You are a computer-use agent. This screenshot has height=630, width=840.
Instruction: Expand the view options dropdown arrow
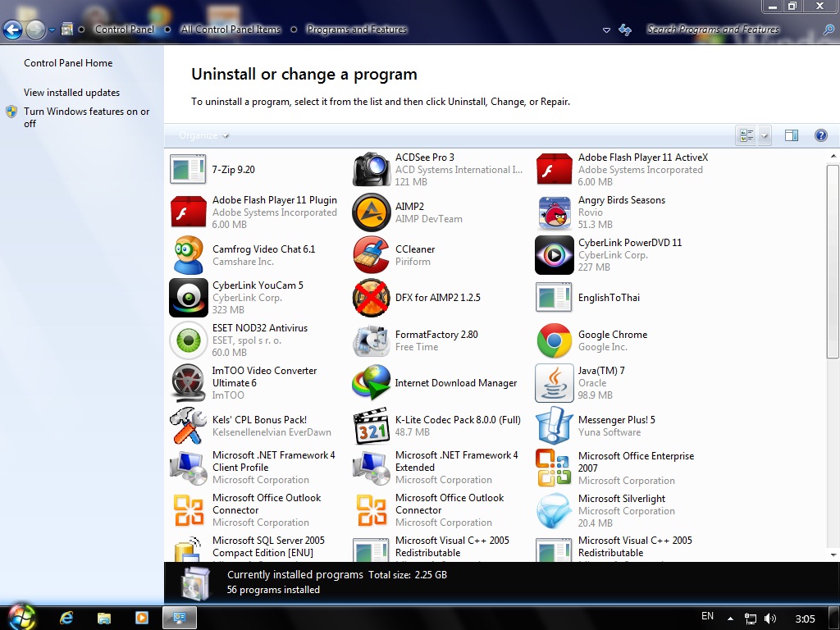765,135
